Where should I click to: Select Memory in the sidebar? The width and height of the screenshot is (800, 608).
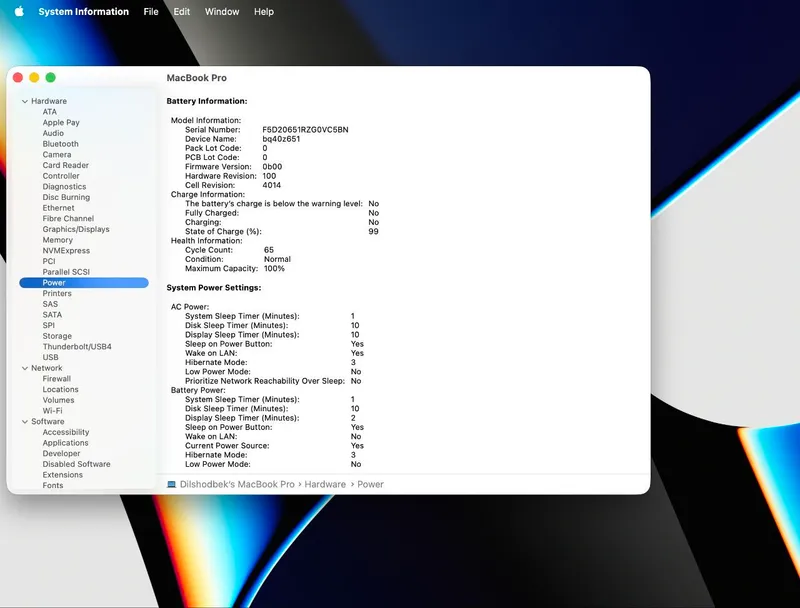click(x=58, y=240)
